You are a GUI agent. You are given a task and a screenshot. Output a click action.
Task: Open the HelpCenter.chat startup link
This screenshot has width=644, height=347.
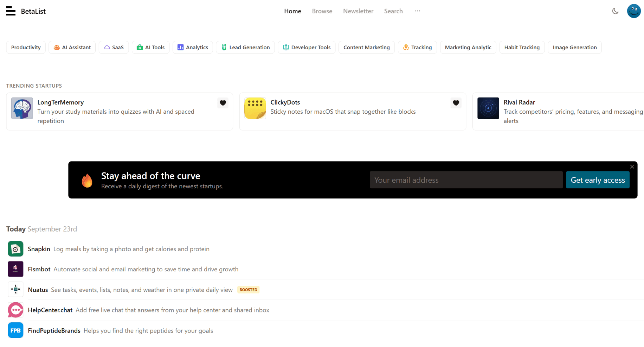coord(50,310)
